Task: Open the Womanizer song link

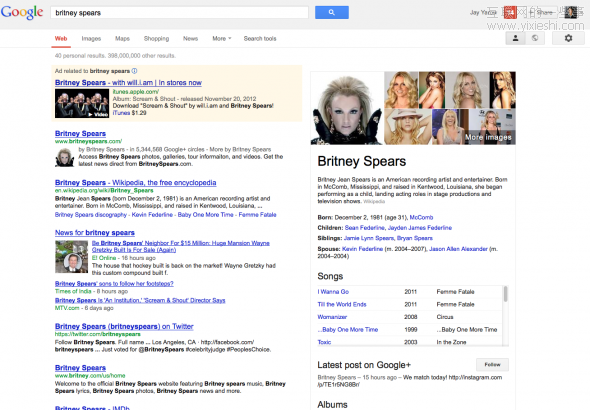Action: [x=332, y=317]
